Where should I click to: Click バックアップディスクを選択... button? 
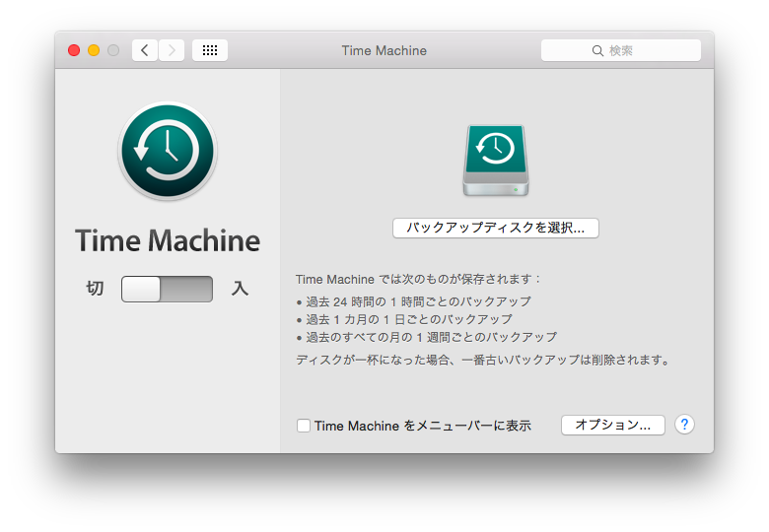tap(495, 228)
